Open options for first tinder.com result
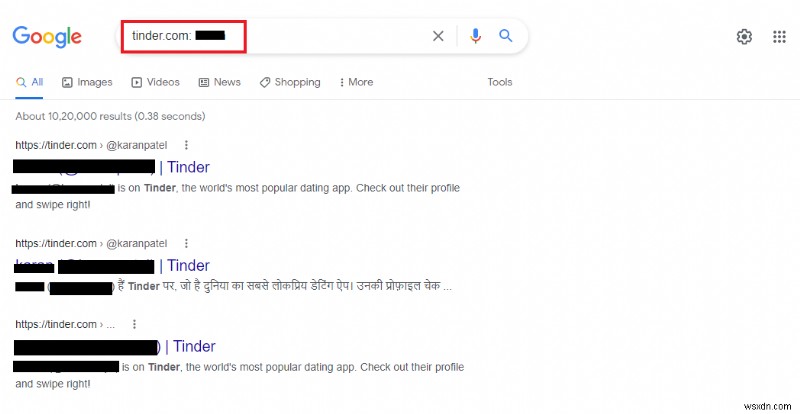The image size is (800, 414). pos(186,145)
